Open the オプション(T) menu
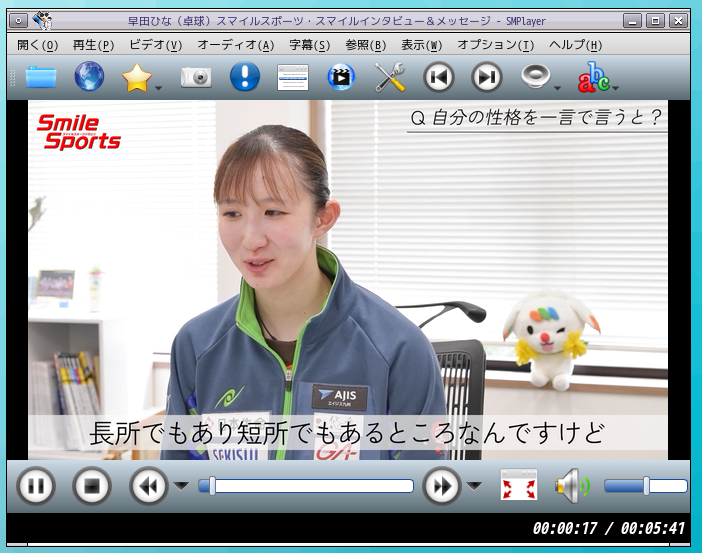The width and height of the screenshot is (702, 553). coord(495,45)
